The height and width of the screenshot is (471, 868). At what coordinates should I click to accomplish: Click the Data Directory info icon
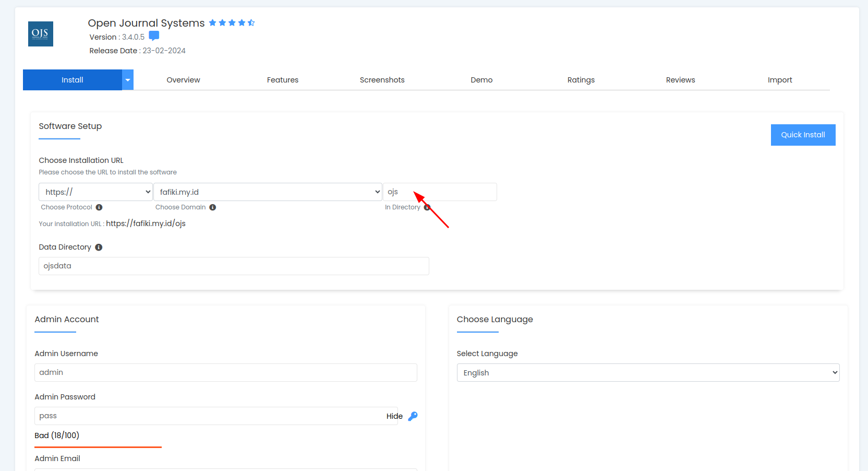[99, 248]
